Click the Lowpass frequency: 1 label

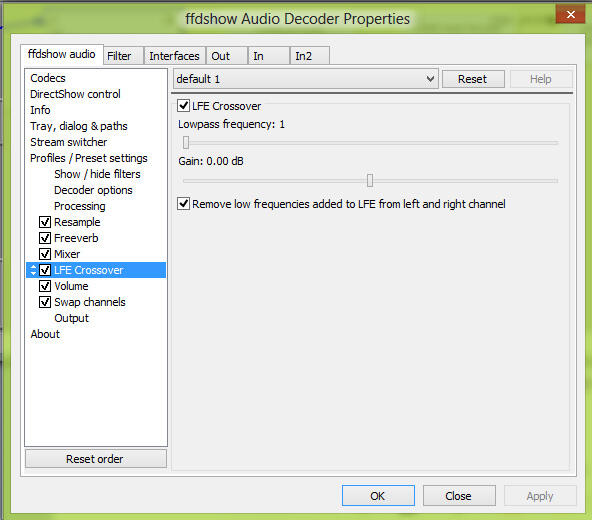tap(231, 124)
